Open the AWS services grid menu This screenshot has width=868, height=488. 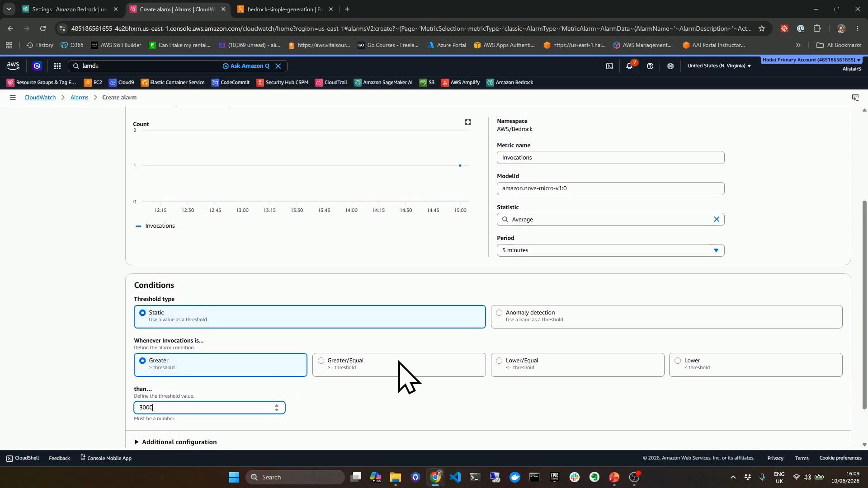57,66
